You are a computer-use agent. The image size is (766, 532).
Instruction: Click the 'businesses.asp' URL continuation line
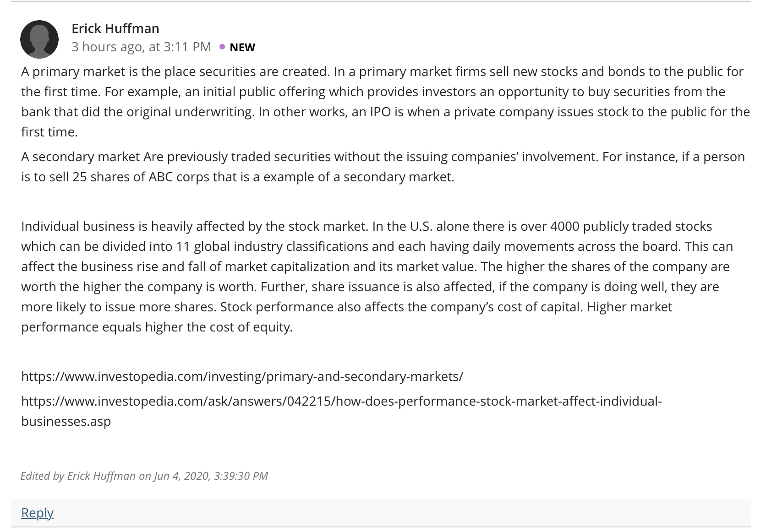pyautogui.click(x=66, y=421)
